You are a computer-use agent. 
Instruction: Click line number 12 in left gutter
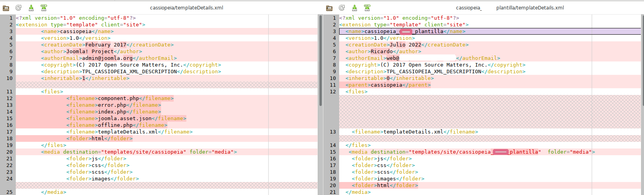[9, 98]
